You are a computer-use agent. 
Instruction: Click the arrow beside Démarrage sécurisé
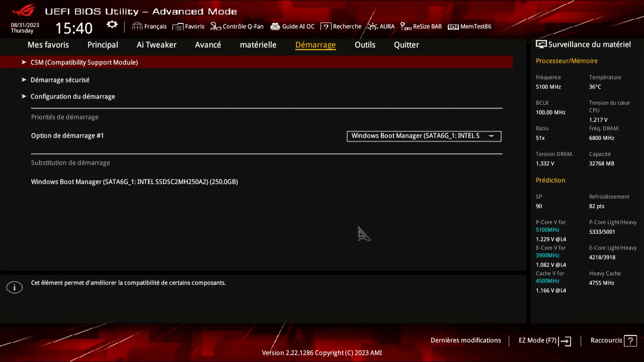tap(24, 79)
